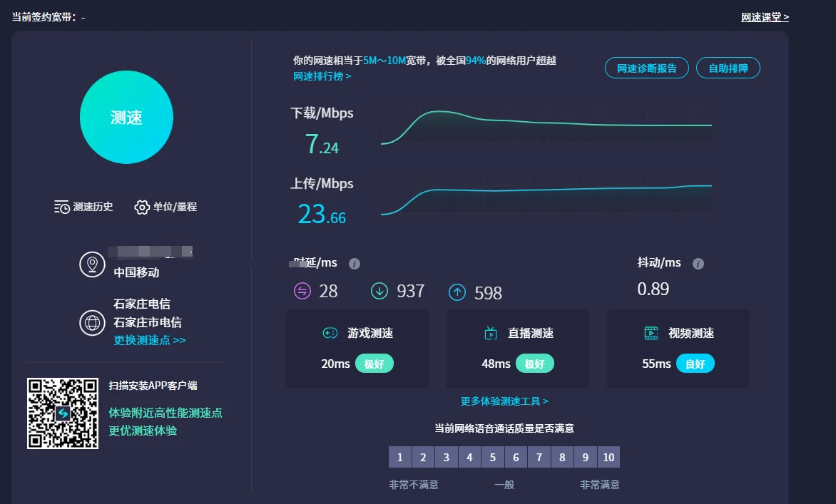Rate call quality as 1
Screen dimensions: 836x504
[x=400, y=457]
